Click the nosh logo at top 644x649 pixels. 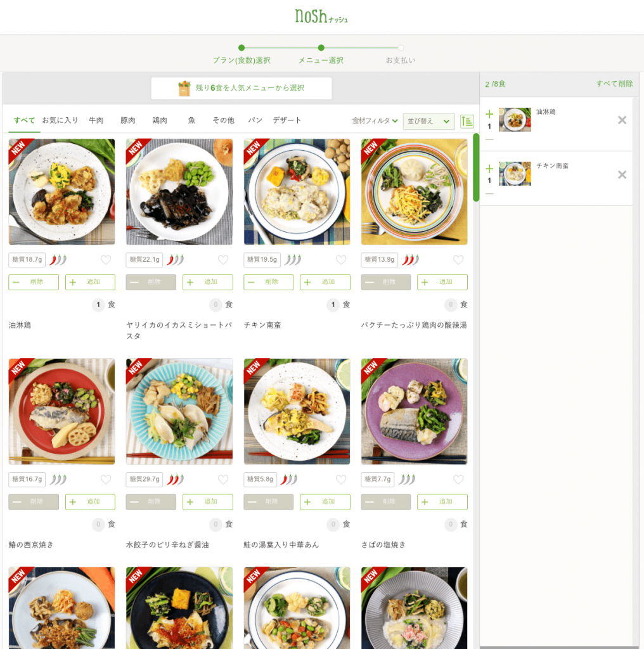(321, 16)
